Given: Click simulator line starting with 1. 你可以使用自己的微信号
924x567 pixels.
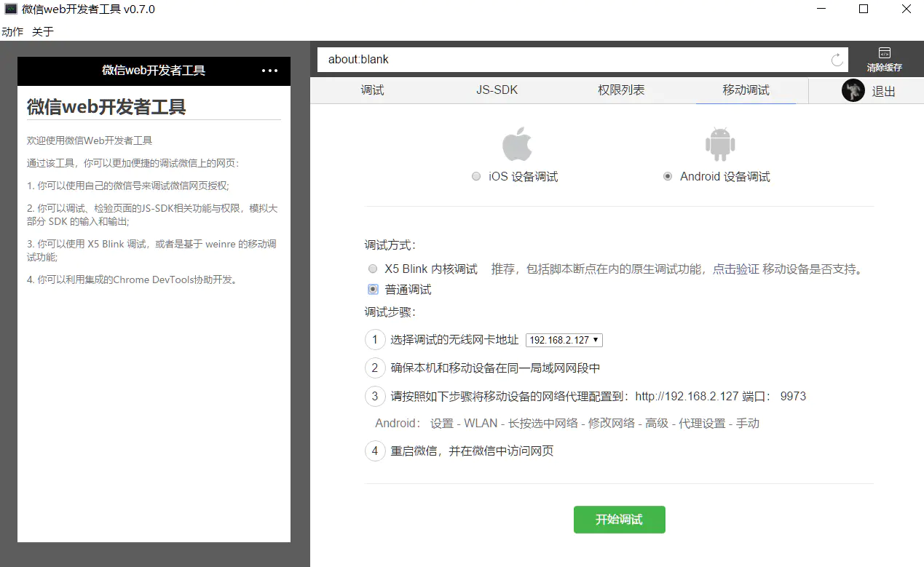Looking at the screenshot, I should 127,186.
